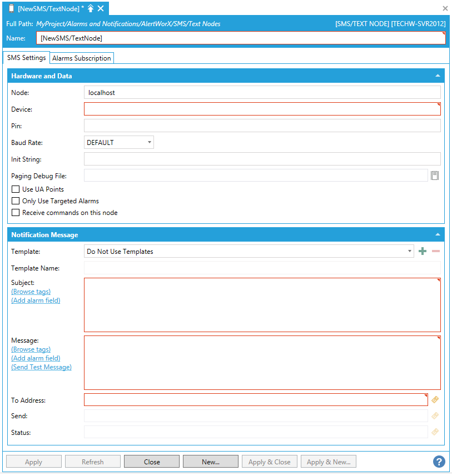Click the Send Test Message link
452x476 pixels.
[41, 367]
